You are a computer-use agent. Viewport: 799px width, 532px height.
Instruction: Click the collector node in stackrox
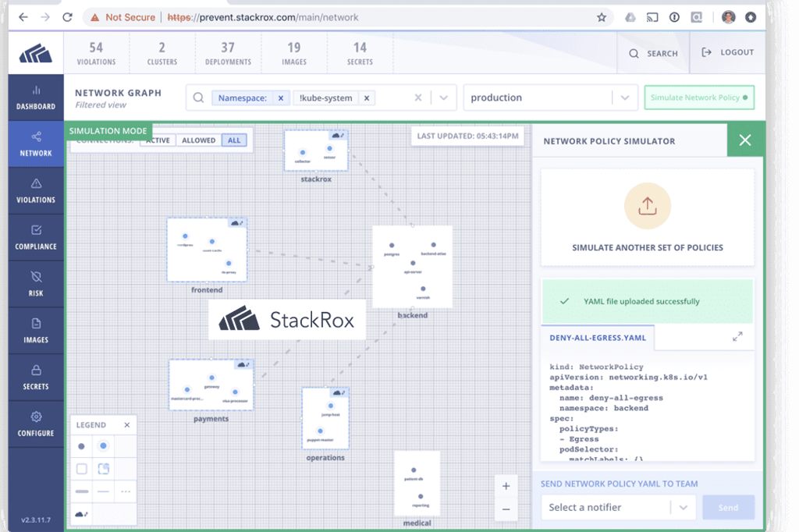pos(303,152)
